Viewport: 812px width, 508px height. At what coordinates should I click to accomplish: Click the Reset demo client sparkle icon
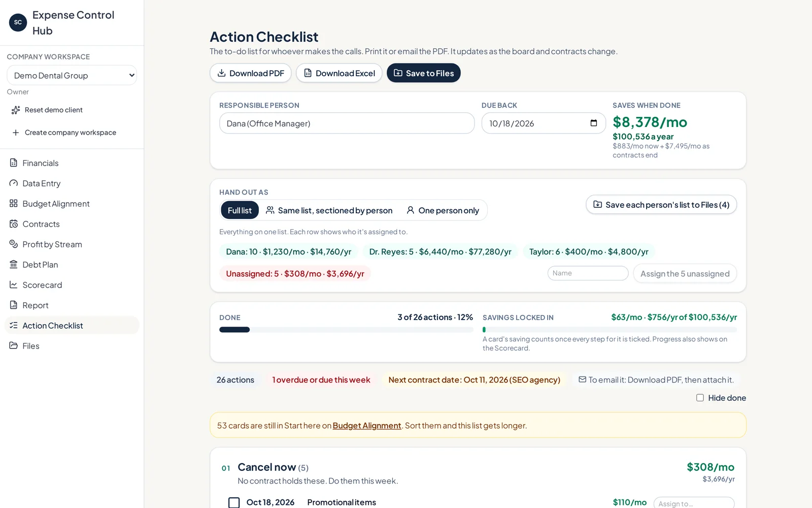coord(16,110)
